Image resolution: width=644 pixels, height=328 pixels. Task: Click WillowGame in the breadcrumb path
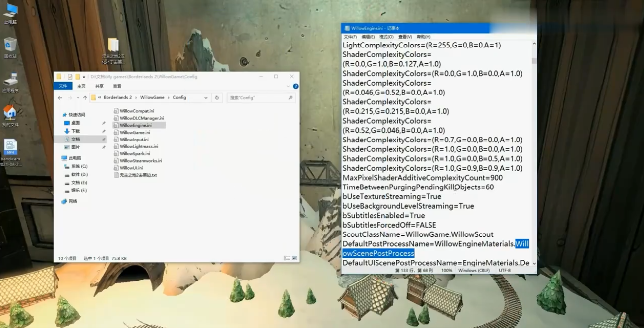153,98
